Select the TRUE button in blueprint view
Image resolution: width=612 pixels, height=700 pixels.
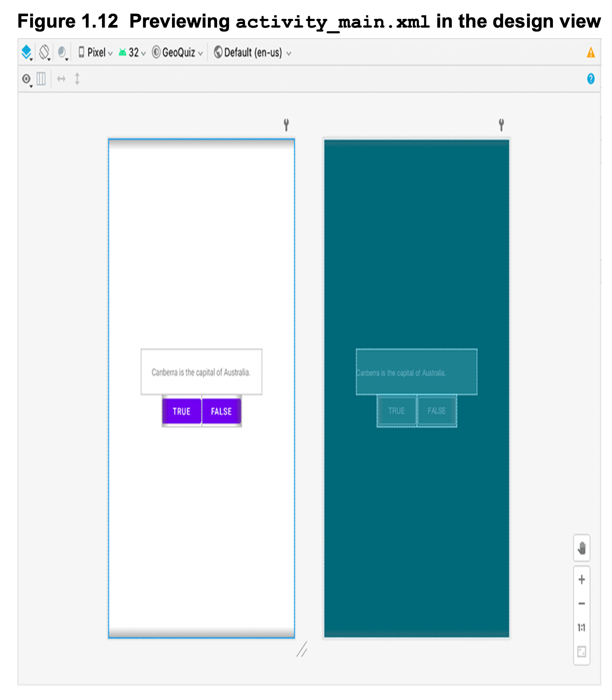tap(397, 410)
